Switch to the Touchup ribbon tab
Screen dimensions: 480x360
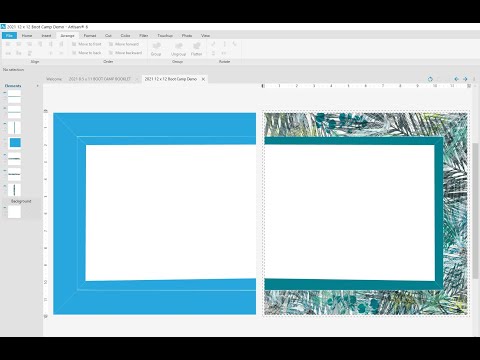click(165, 35)
